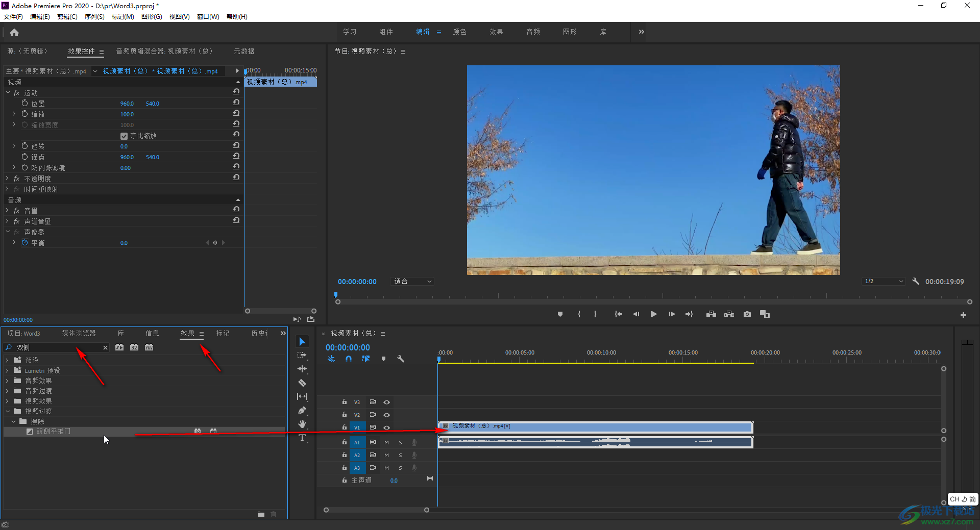Click the Extract button icon
The height and width of the screenshot is (530, 980).
(729, 314)
